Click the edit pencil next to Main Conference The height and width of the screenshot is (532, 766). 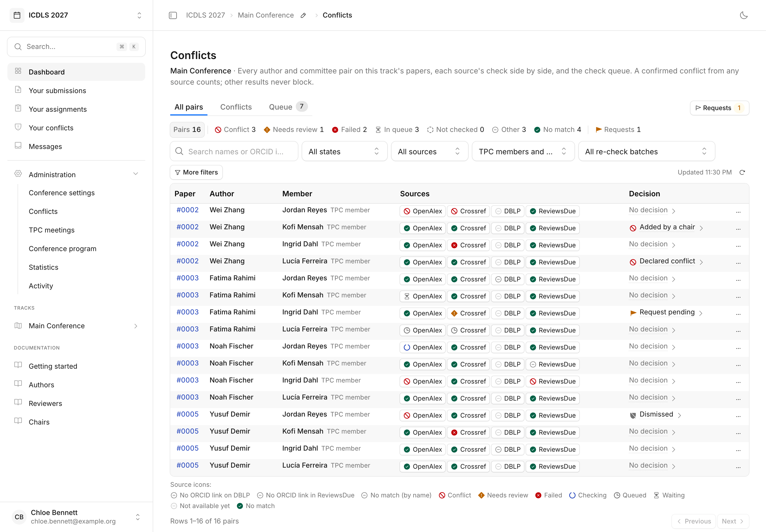coord(303,15)
